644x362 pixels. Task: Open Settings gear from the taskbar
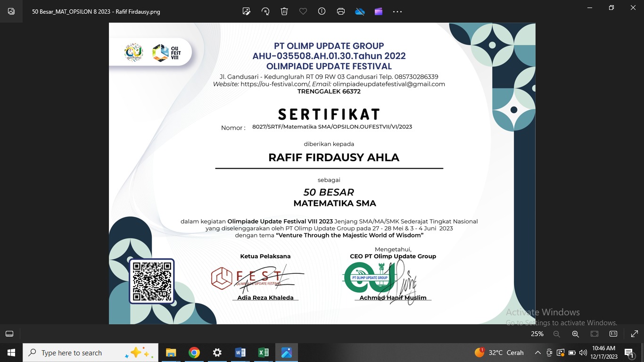tap(217, 353)
